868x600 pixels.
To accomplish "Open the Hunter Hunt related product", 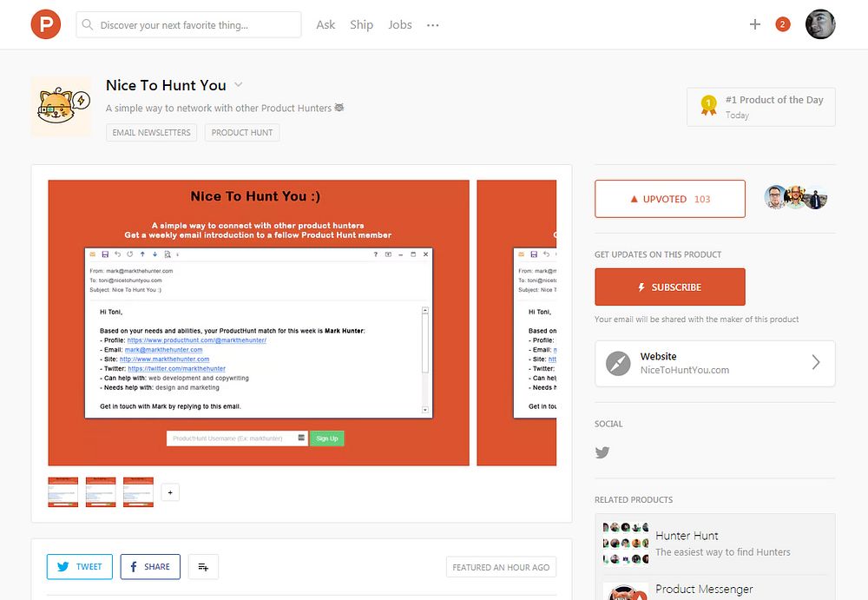I will [x=714, y=544].
